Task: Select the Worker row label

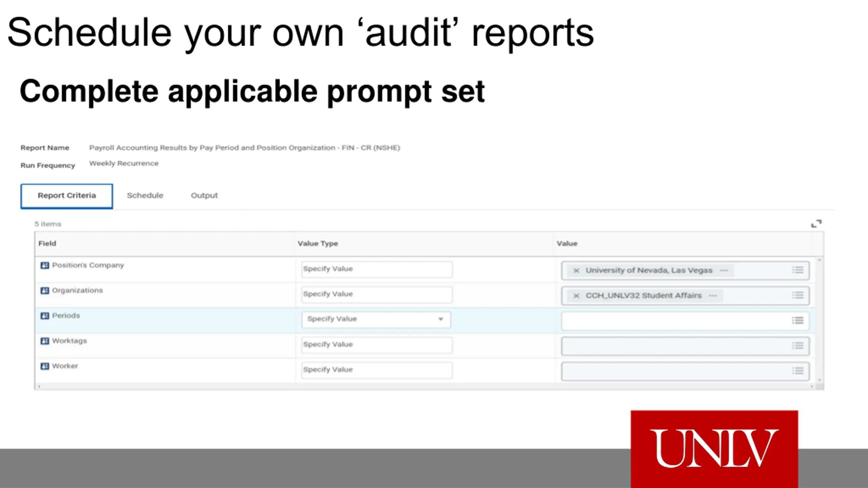Action: point(65,366)
